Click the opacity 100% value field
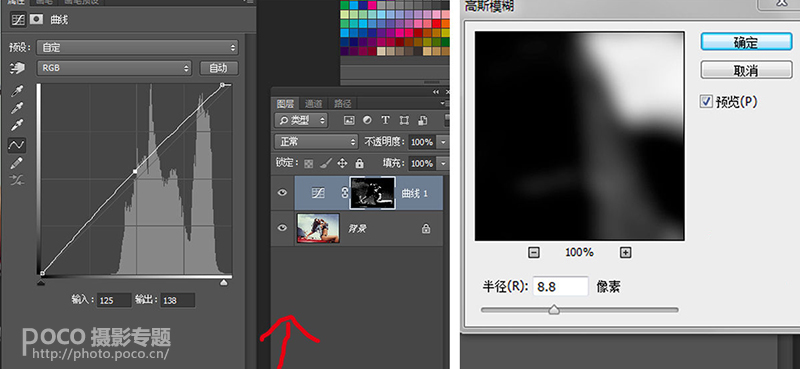 click(x=422, y=142)
